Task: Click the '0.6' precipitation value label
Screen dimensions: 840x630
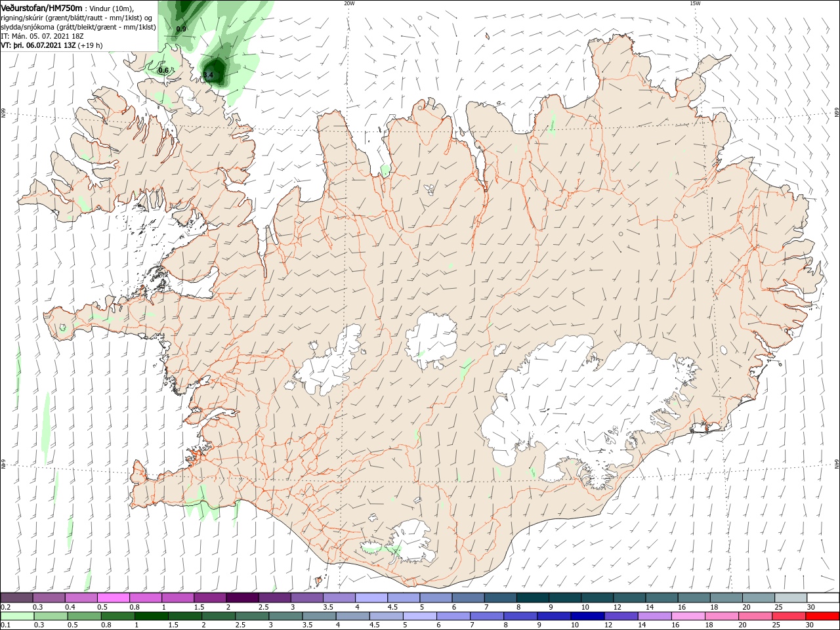Action: (163, 70)
